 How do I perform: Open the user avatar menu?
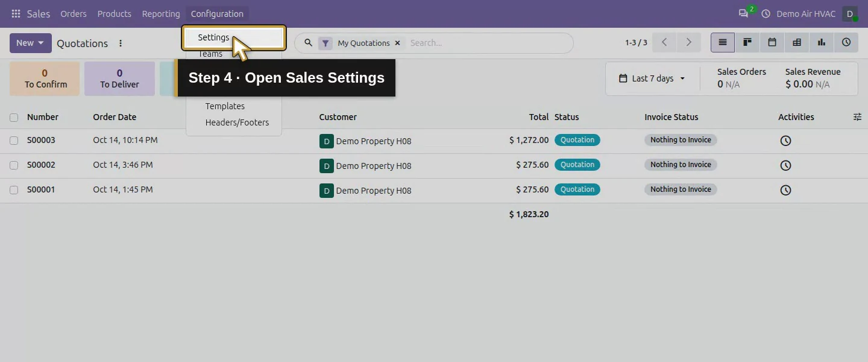point(850,14)
